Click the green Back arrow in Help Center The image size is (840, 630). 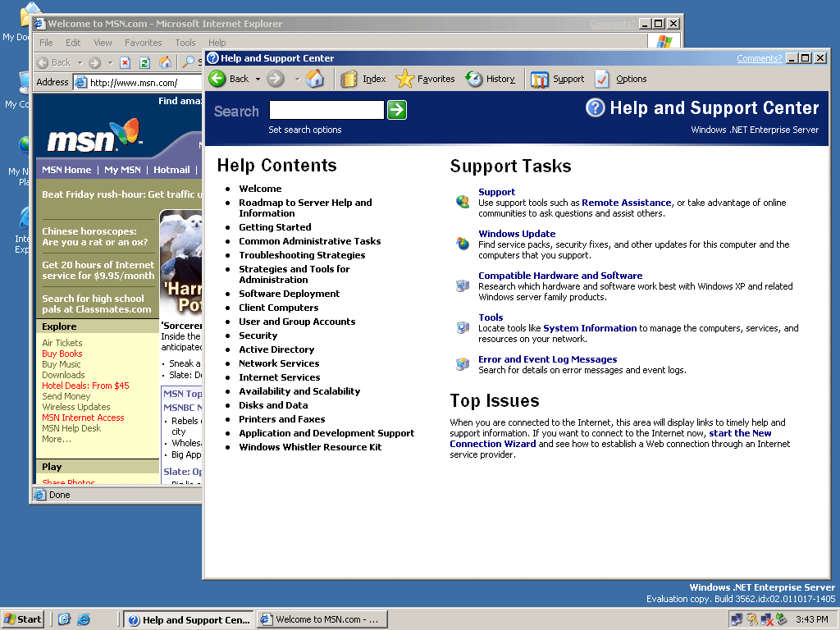pyautogui.click(x=217, y=79)
